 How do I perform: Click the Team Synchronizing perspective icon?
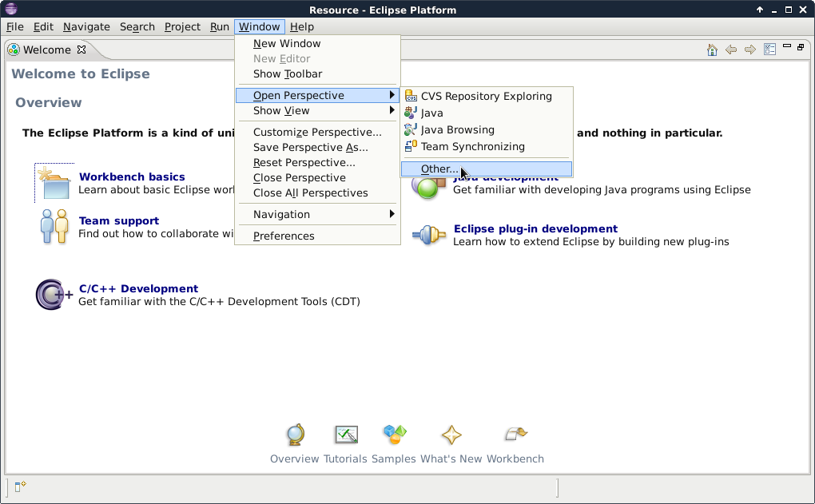coord(411,146)
